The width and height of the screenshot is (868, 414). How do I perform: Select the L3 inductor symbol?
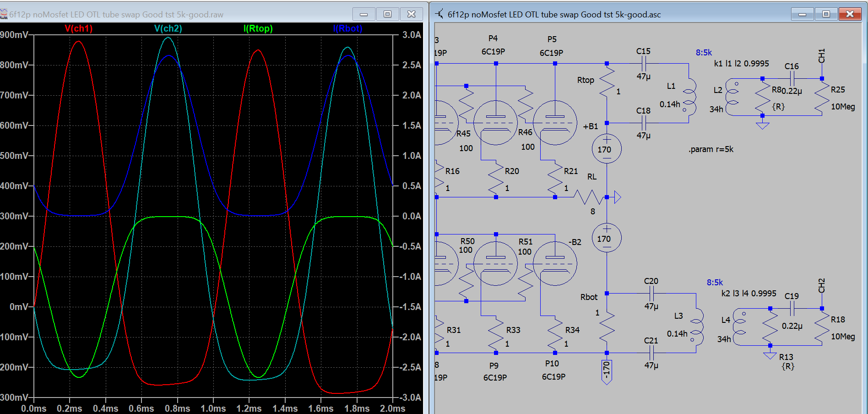[697, 326]
